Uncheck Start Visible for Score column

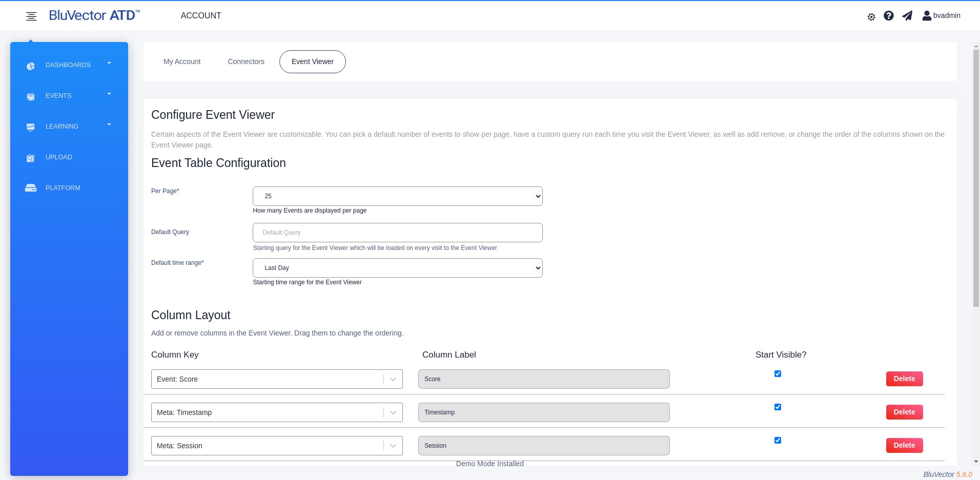coord(778,374)
